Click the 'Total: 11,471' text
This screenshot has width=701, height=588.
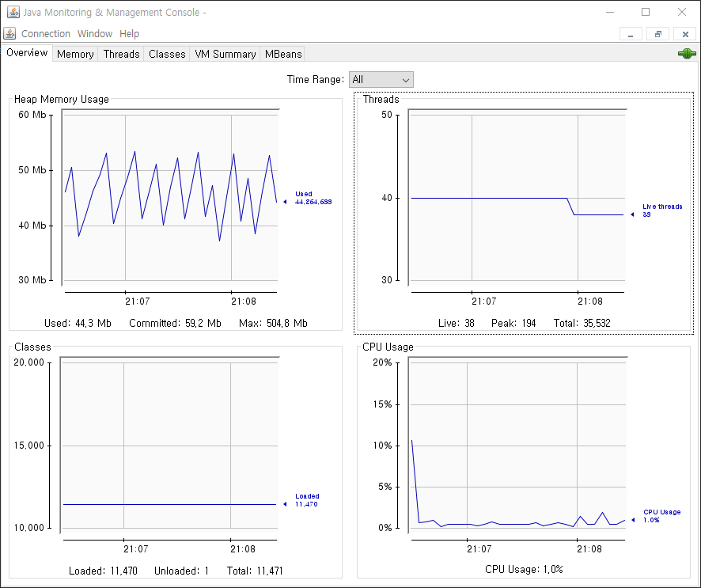point(255,571)
